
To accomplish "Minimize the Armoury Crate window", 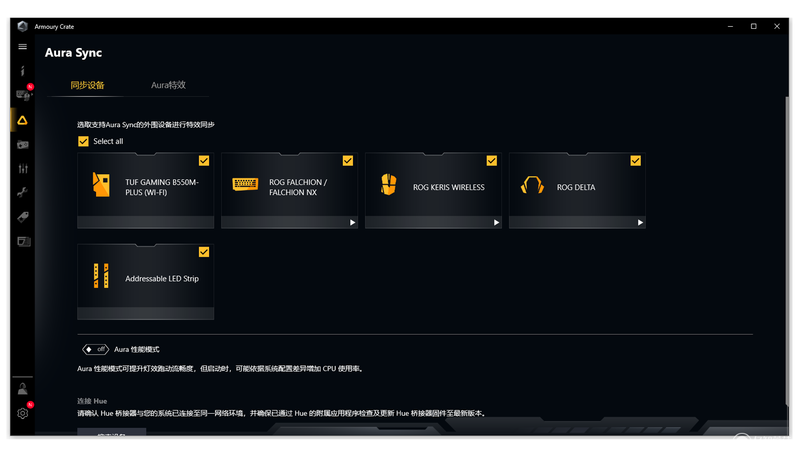I will coord(730,27).
